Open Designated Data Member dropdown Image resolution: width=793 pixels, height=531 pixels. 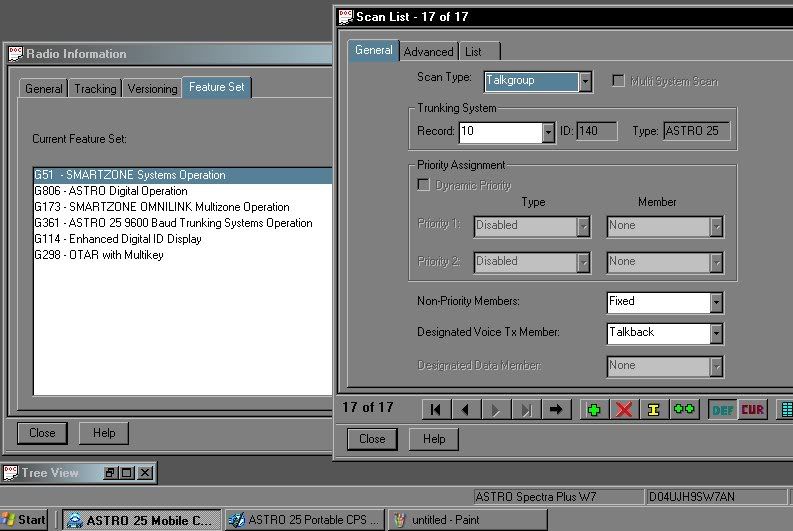tap(716, 367)
